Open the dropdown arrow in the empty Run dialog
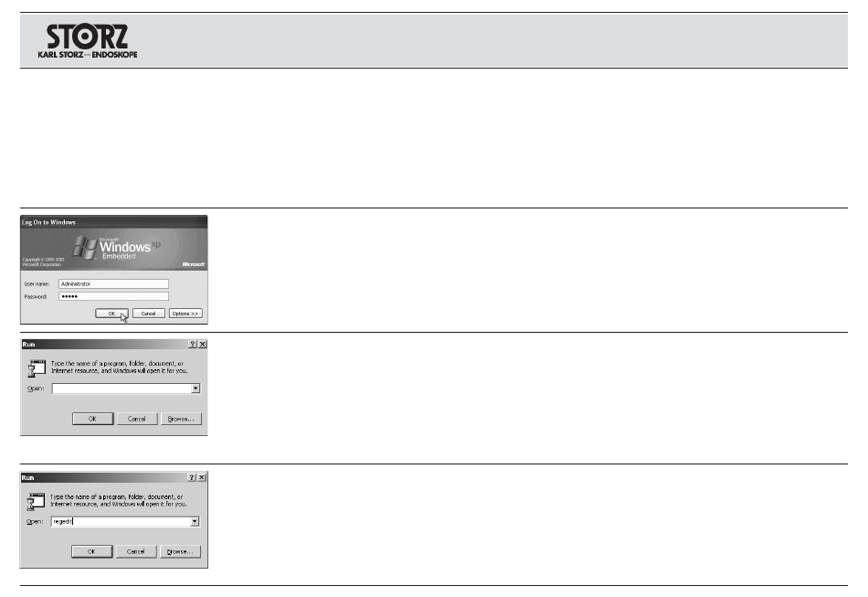Viewport: 868px width, 597px height. 196,389
